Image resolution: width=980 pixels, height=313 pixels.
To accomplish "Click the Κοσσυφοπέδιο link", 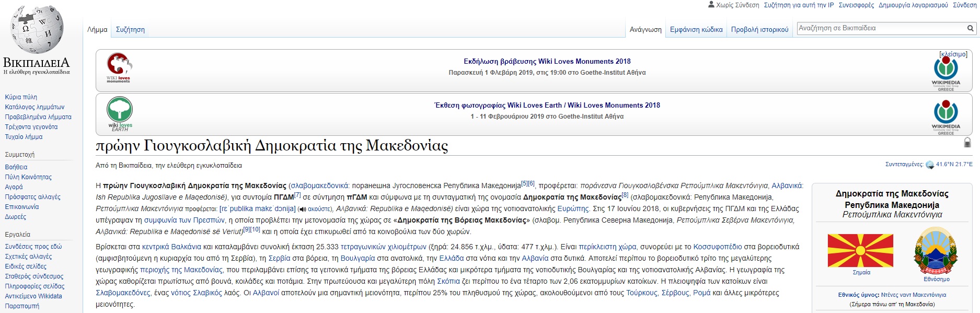I will point(718,247).
